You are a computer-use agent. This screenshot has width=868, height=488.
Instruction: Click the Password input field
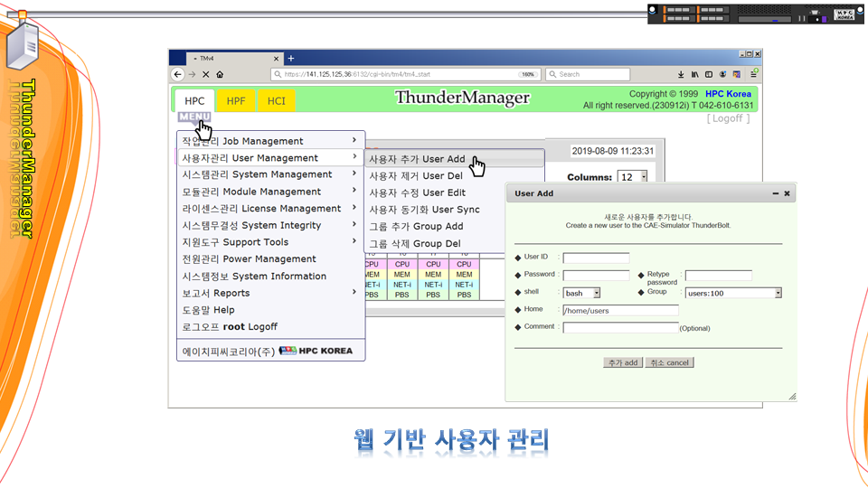[596, 275]
